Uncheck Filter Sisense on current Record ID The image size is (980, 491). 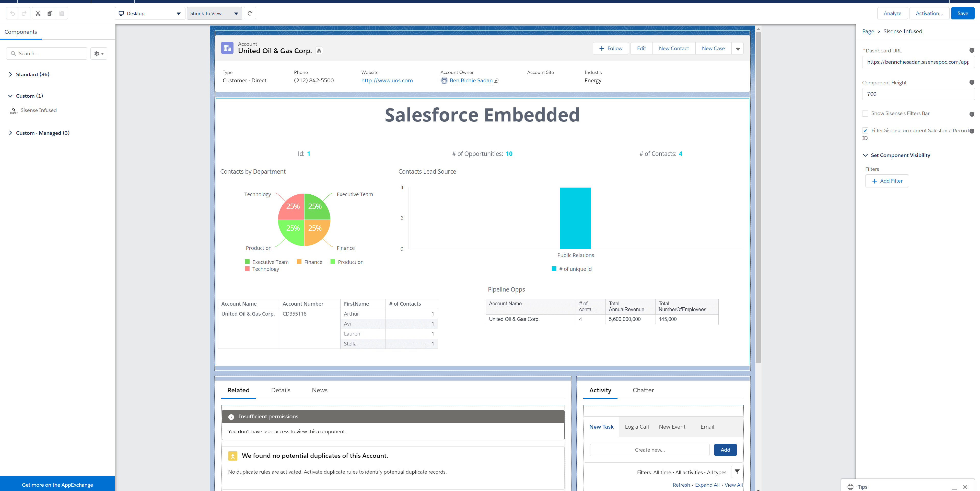[x=865, y=131]
